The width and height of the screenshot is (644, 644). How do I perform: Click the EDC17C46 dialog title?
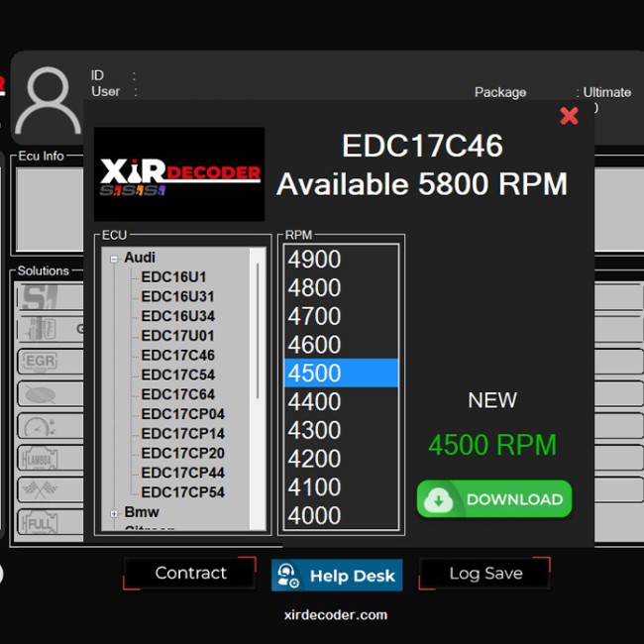coord(422,146)
